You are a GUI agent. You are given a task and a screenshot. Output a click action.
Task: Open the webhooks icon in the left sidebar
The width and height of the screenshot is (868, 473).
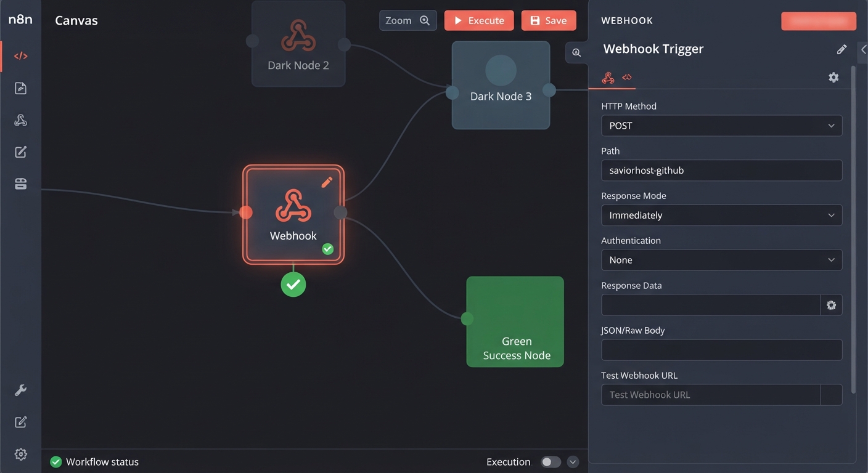point(20,120)
